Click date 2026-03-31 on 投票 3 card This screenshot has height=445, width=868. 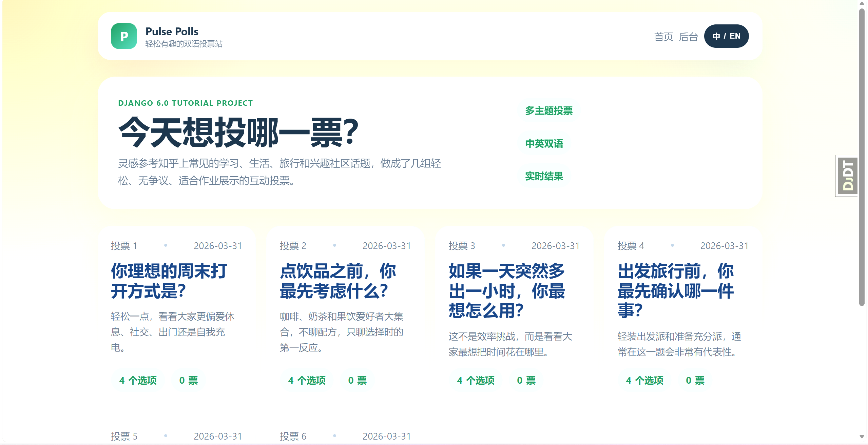(556, 246)
